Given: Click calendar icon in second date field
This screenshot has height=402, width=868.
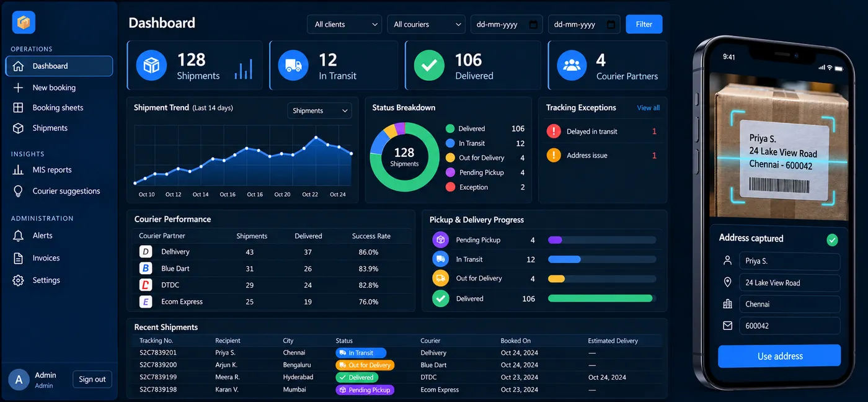Looking at the screenshot, I should tap(611, 25).
